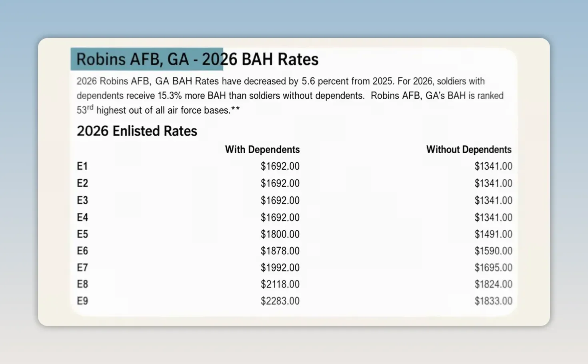Image resolution: width=588 pixels, height=364 pixels.
Task: Click the $1878.00 rate value
Action: click(x=280, y=251)
